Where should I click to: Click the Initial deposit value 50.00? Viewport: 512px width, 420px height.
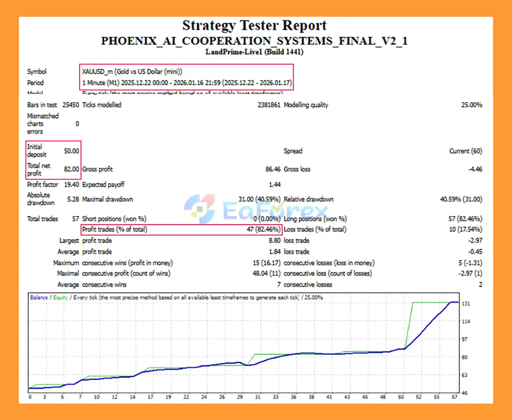pos(72,151)
